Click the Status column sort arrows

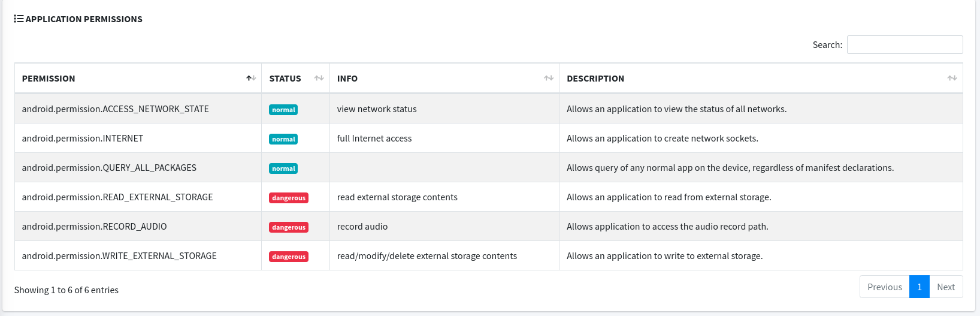[319, 79]
